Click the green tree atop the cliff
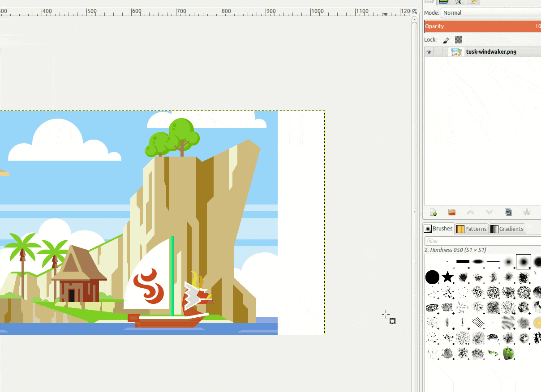541x392 pixels. point(172,137)
